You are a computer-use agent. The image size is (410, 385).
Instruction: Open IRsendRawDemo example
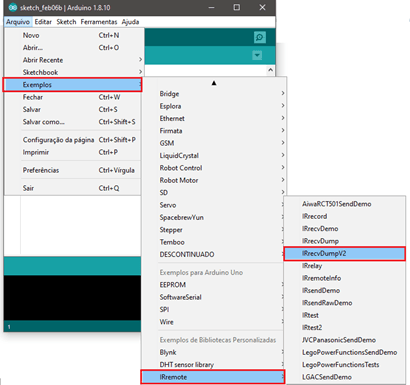345,303
